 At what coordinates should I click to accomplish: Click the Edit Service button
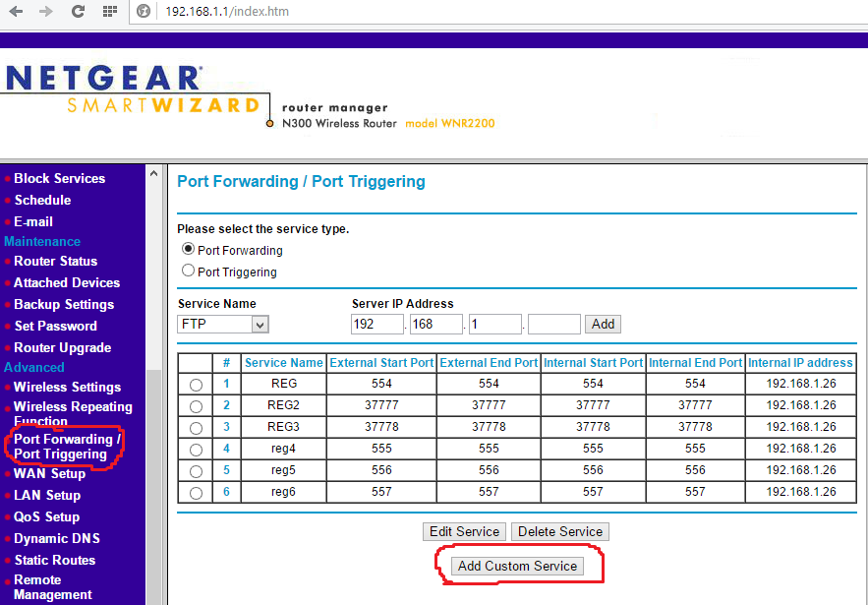464,532
